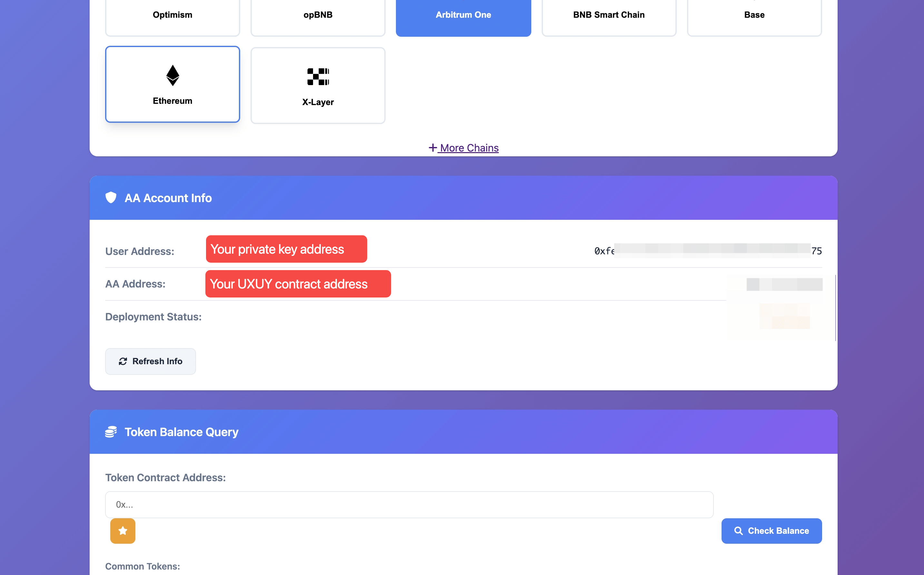Click the magnifier icon in Check Balance
Viewport: 924px width, 575px height.
pyautogui.click(x=738, y=531)
